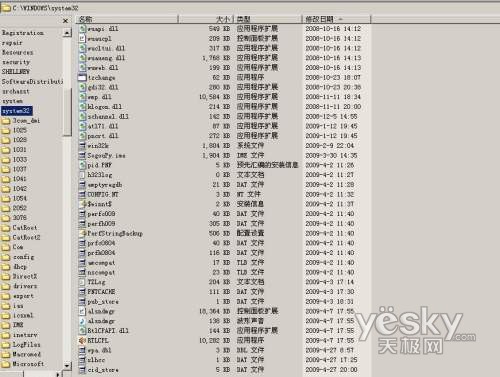The height and width of the screenshot is (377, 500).
Task: Select the RTLCPL application icon
Action: tap(82, 341)
